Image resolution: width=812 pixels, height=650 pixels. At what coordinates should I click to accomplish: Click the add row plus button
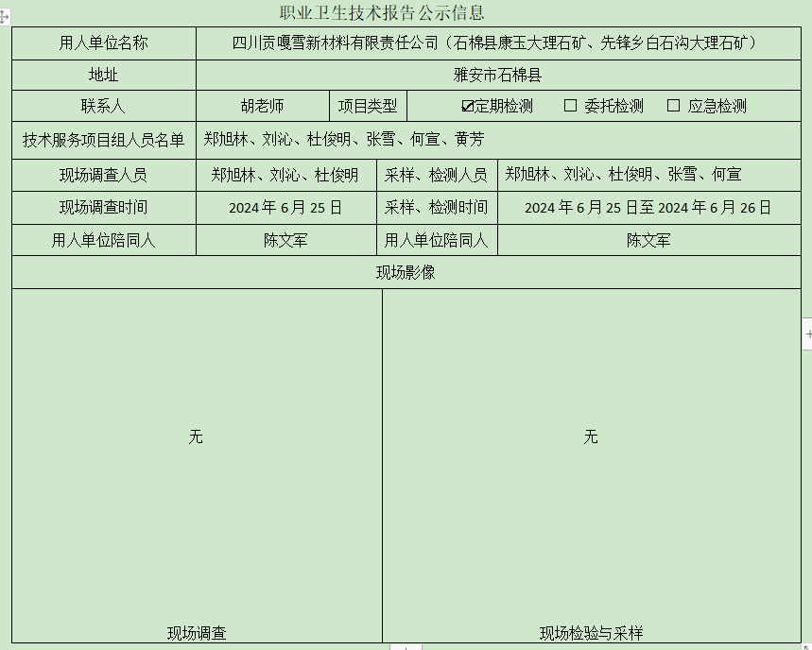405,646
